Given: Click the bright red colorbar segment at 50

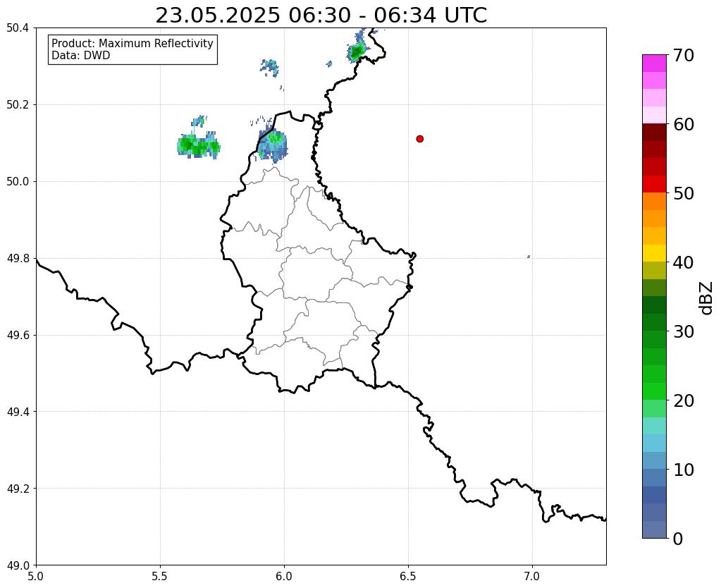Looking at the screenshot, I should click(654, 184).
